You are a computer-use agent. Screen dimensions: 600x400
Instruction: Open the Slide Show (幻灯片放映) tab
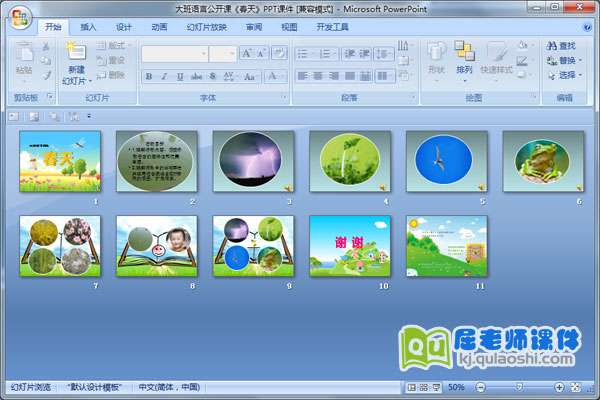click(207, 28)
